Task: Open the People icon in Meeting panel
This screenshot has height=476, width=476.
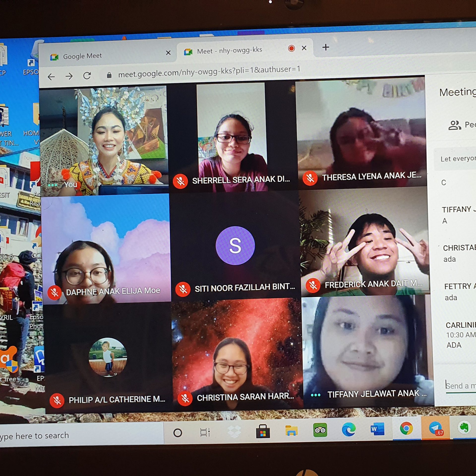Action: tap(454, 125)
